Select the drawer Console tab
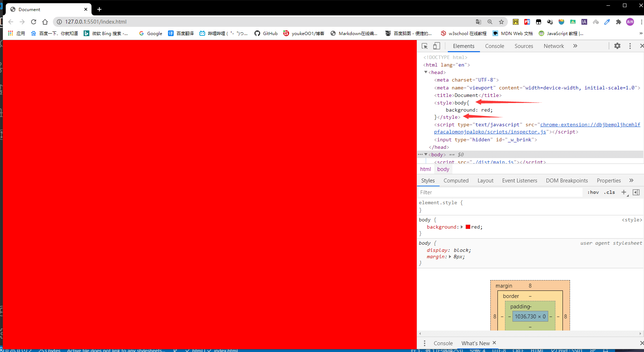Image resolution: width=644 pixels, height=352 pixels. pyautogui.click(x=443, y=343)
